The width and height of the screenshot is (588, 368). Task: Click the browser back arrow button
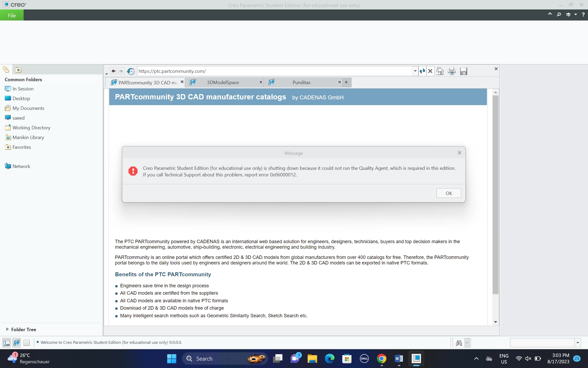(113, 71)
